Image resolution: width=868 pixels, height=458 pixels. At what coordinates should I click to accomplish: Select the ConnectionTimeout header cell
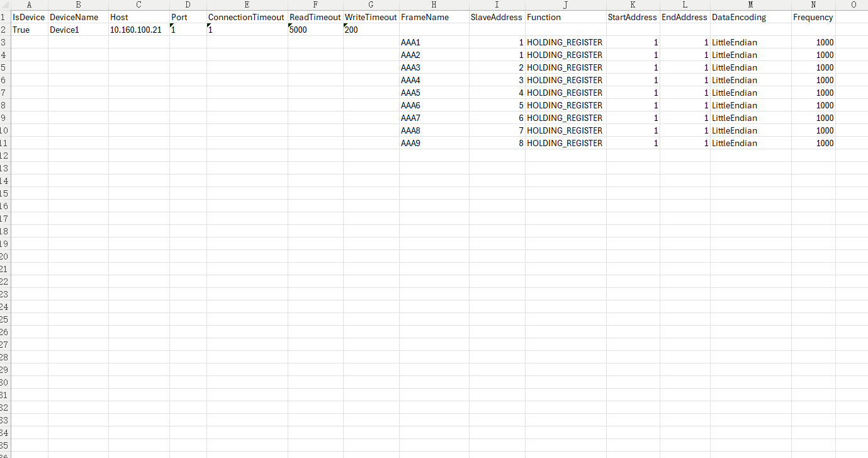[246, 17]
